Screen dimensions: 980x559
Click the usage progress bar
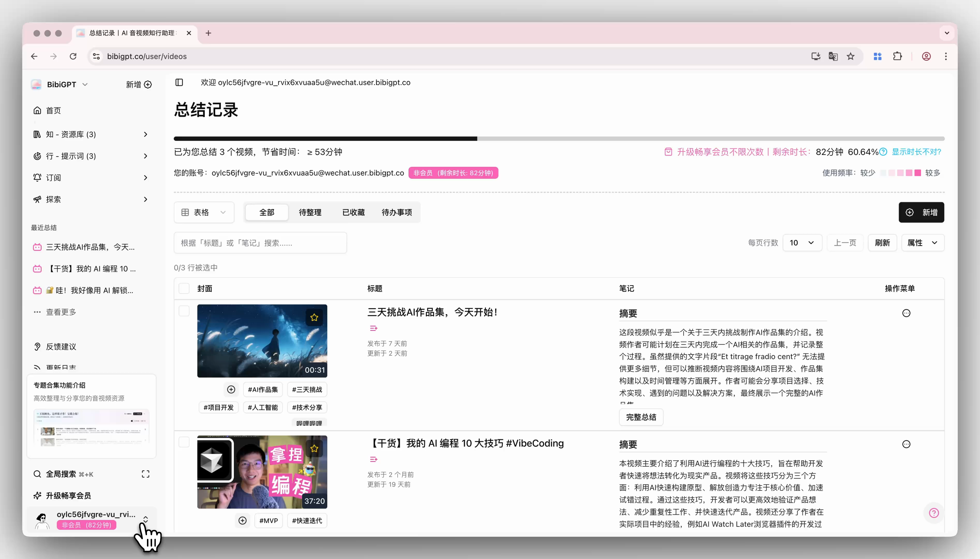(x=559, y=139)
